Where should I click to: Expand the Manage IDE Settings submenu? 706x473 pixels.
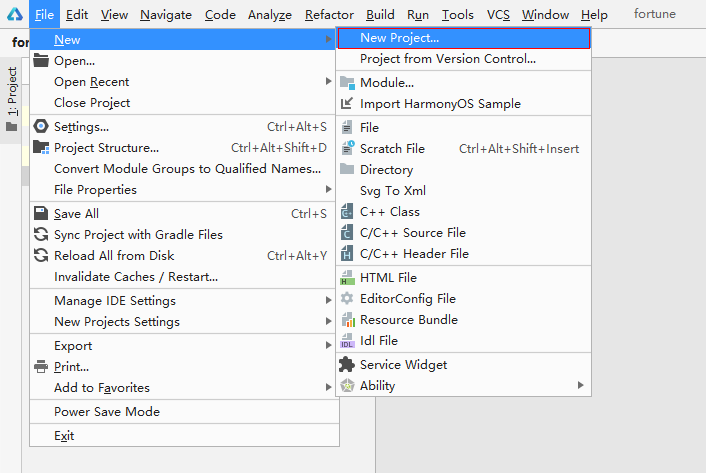(x=328, y=301)
